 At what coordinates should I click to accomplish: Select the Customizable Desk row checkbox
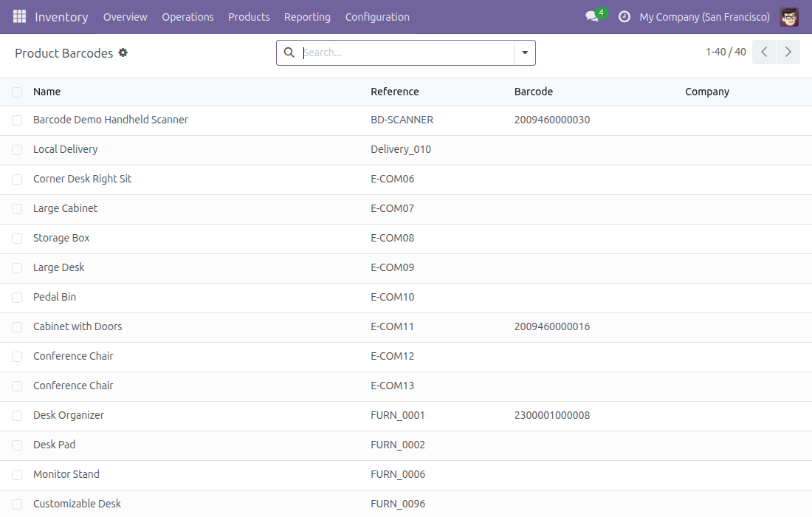(x=17, y=504)
